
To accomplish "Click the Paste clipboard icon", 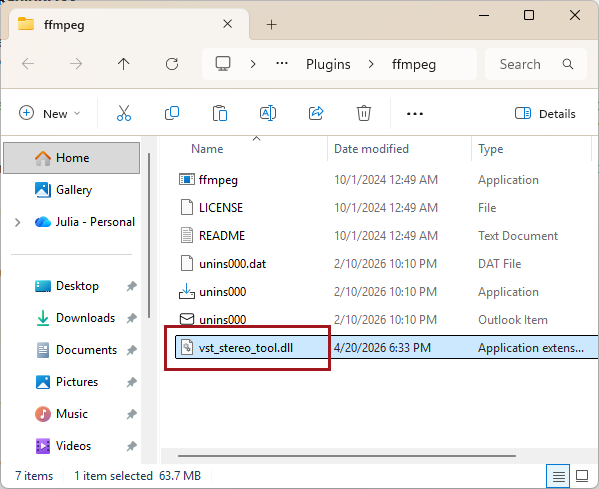I will 220,113.
